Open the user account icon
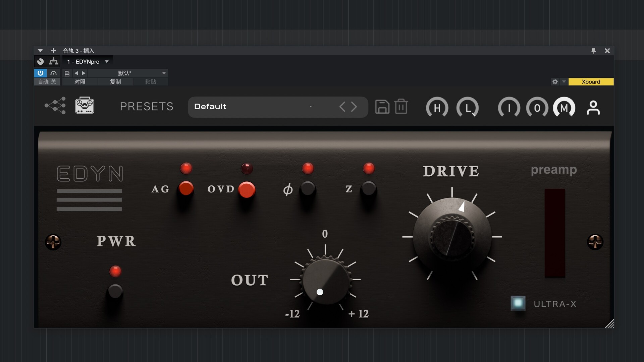 point(593,108)
